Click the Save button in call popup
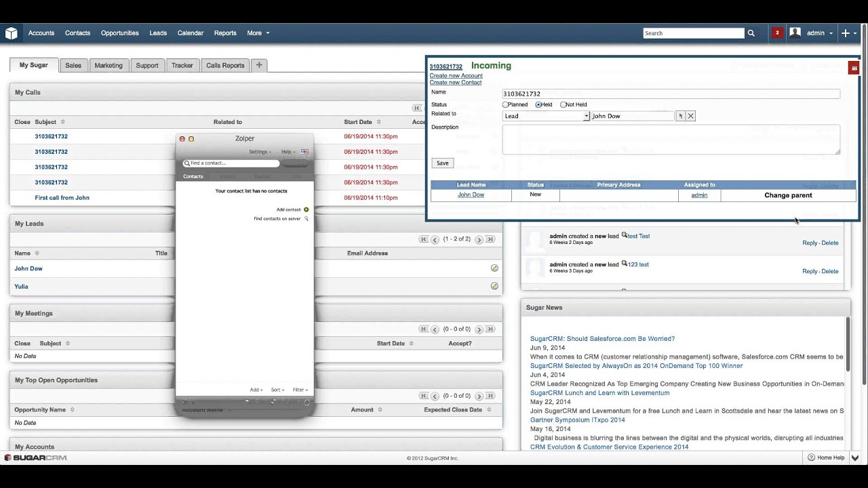 coord(442,163)
